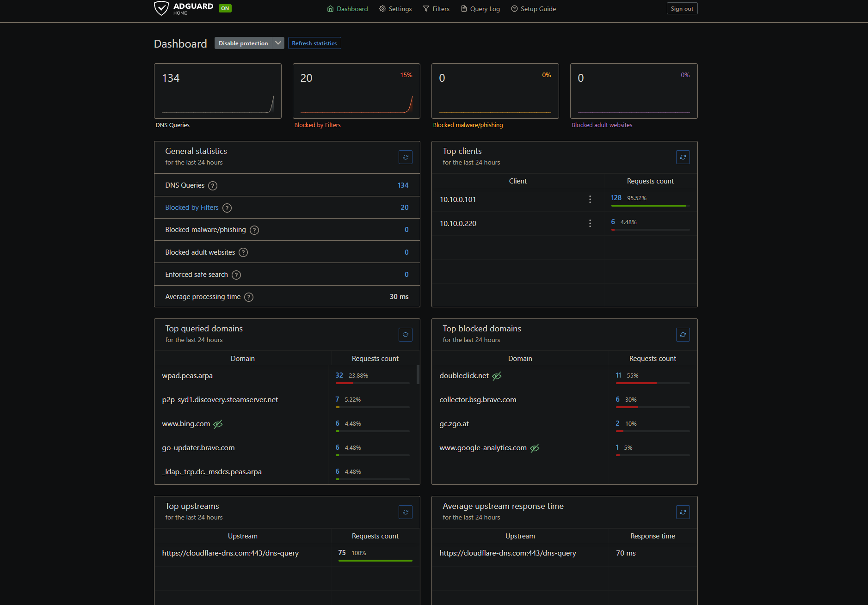Screen dimensions: 868x605
Task: Click request count 11 for doubleclick.net
Action: coord(618,375)
